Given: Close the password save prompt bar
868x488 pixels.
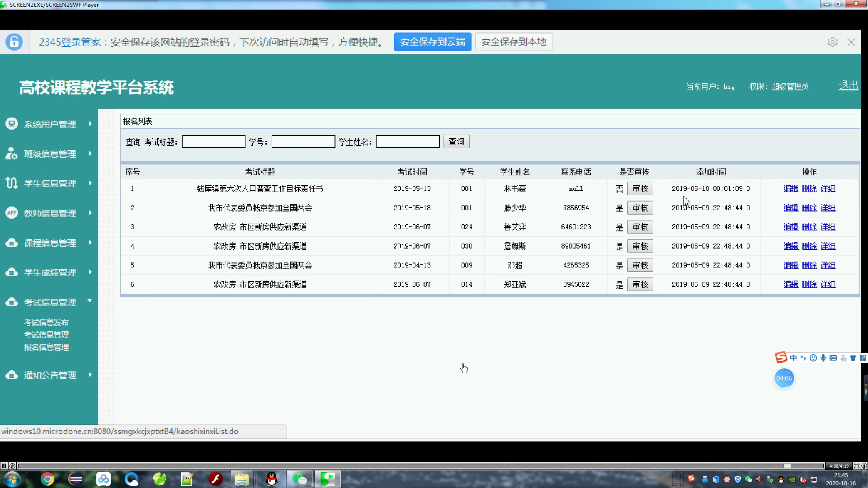Looking at the screenshot, I should pyautogui.click(x=851, y=42).
